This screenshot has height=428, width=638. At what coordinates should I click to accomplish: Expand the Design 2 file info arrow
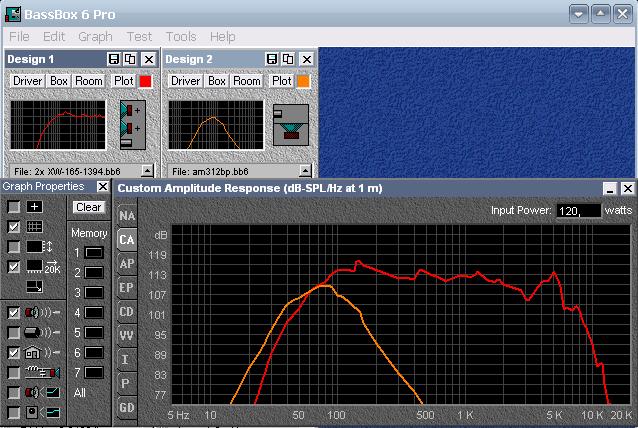click(306, 171)
